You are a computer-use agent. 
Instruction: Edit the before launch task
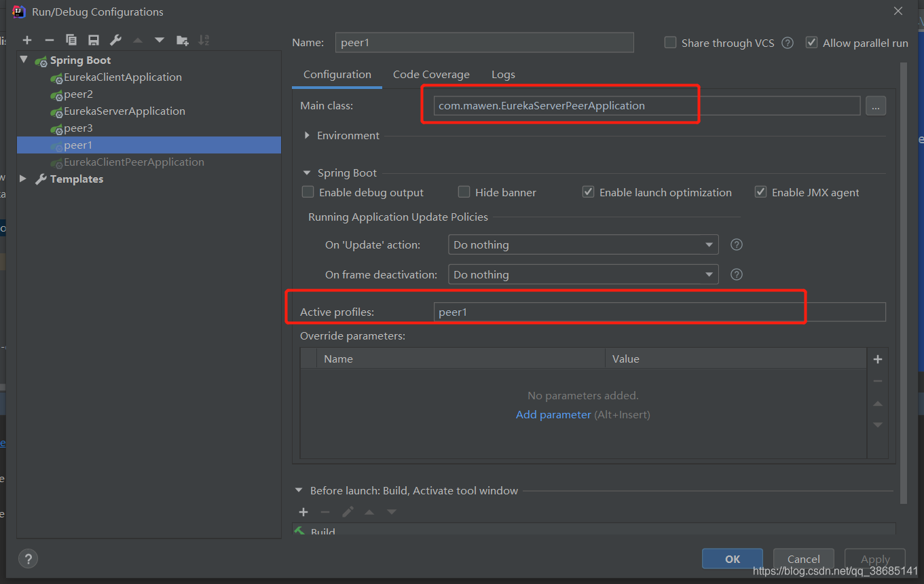pyautogui.click(x=348, y=512)
